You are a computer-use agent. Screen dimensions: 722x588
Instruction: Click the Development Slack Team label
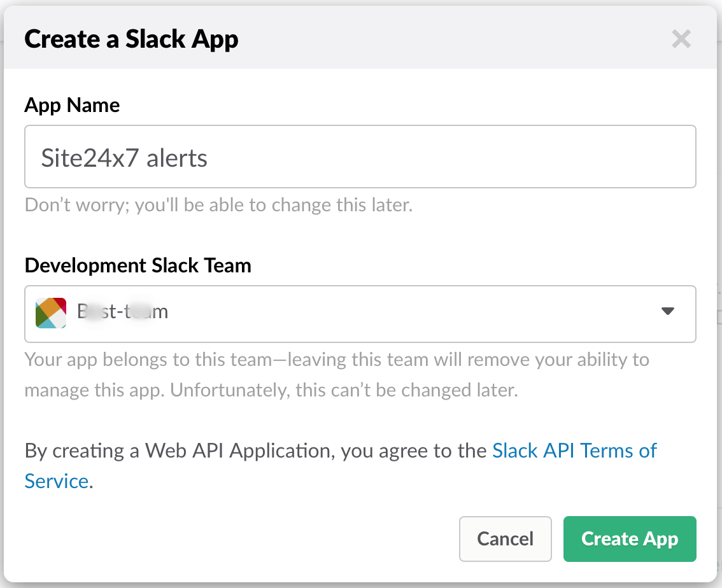(x=138, y=265)
